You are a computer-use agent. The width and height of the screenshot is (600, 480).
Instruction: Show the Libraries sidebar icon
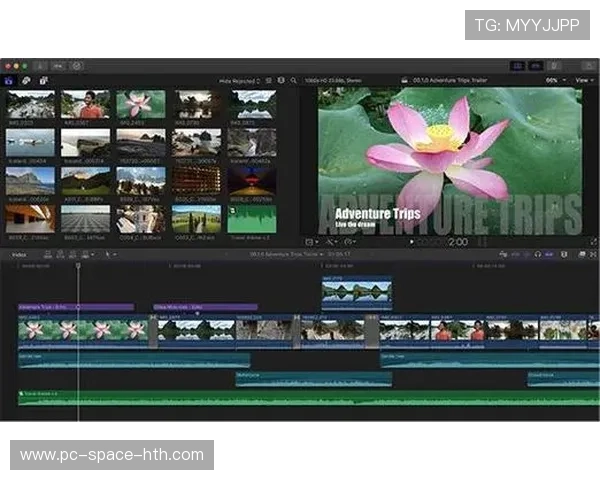point(8,81)
